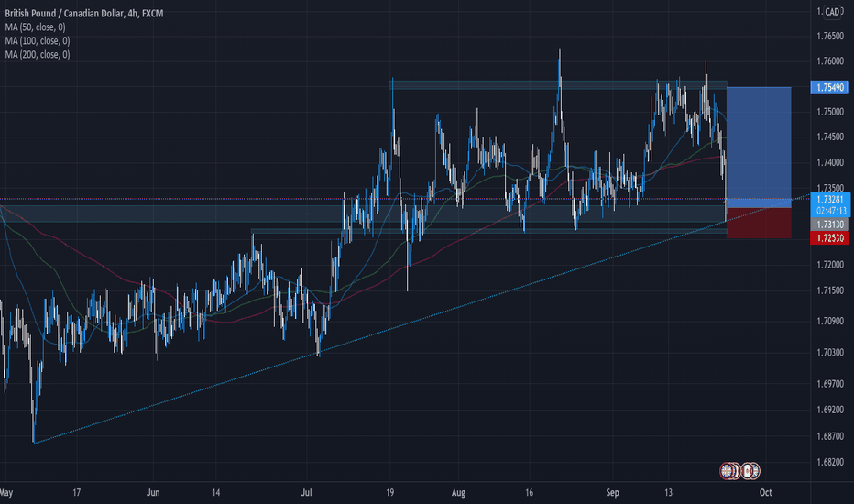Click the 1.71500 price axis value
The height and width of the screenshot is (504, 854).
click(830, 290)
